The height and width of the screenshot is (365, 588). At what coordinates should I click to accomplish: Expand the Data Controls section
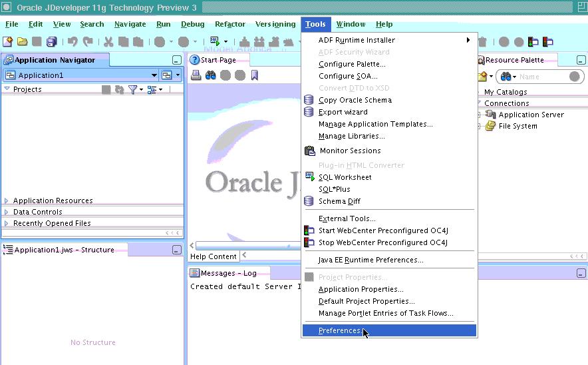(7, 212)
